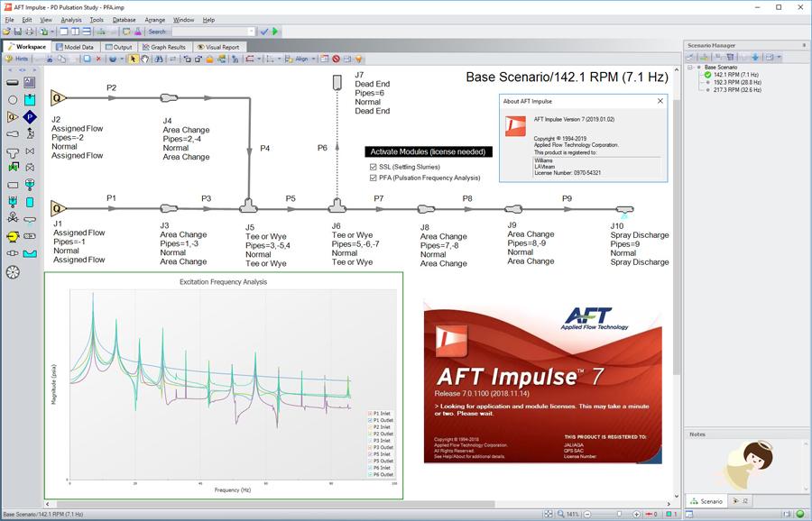Toggle the P6 Inlet legend checkbox
The width and height of the screenshot is (812, 521).
coord(370,467)
